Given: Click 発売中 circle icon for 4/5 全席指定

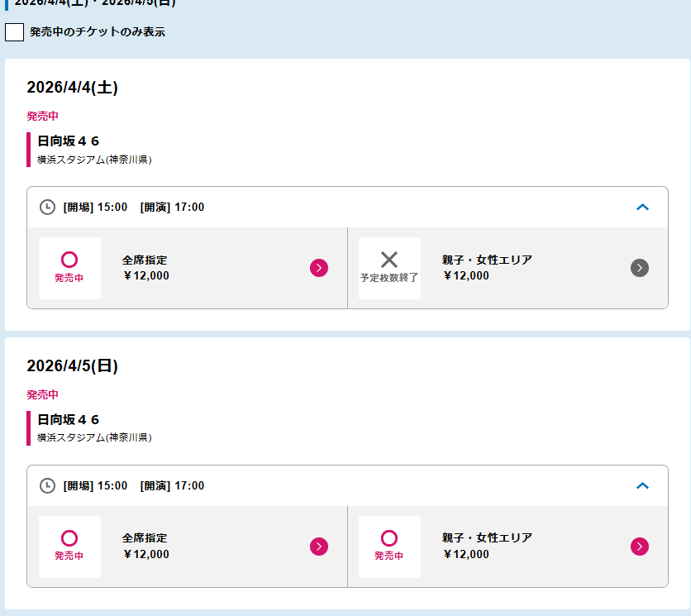Looking at the screenshot, I should click(69, 539).
